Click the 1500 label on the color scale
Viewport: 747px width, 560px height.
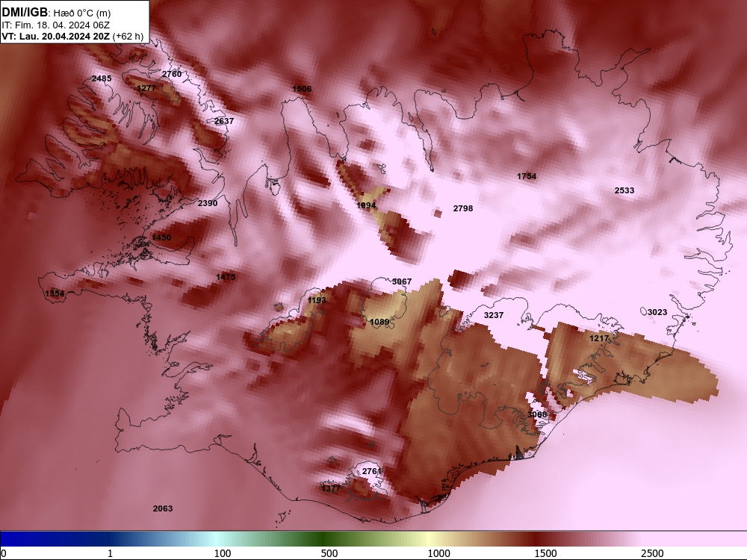(545, 553)
